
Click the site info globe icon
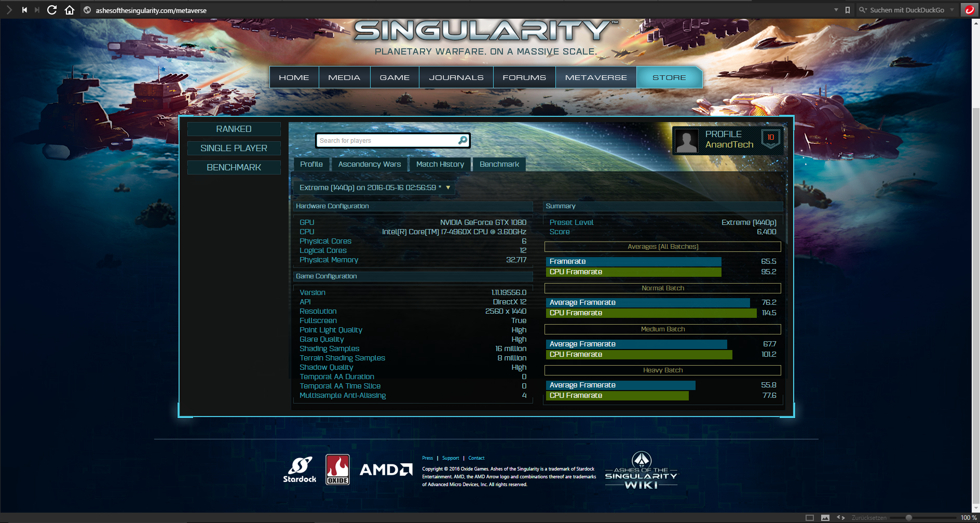pyautogui.click(x=87, y=10)
